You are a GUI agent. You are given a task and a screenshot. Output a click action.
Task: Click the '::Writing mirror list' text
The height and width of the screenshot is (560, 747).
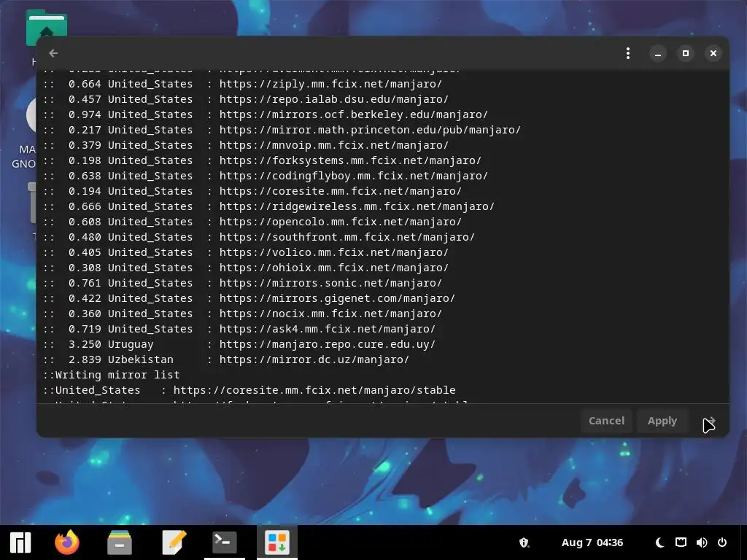coord(112,375)
